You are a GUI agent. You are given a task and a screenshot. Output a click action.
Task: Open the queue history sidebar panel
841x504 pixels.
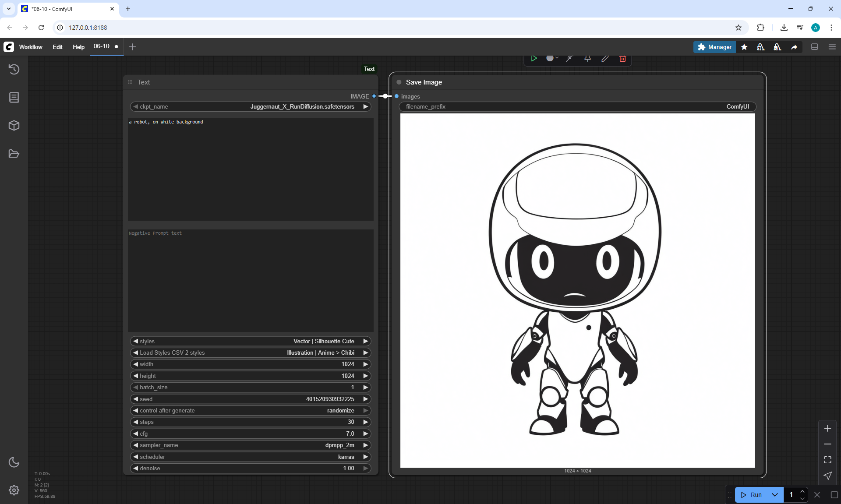point(14,69)
